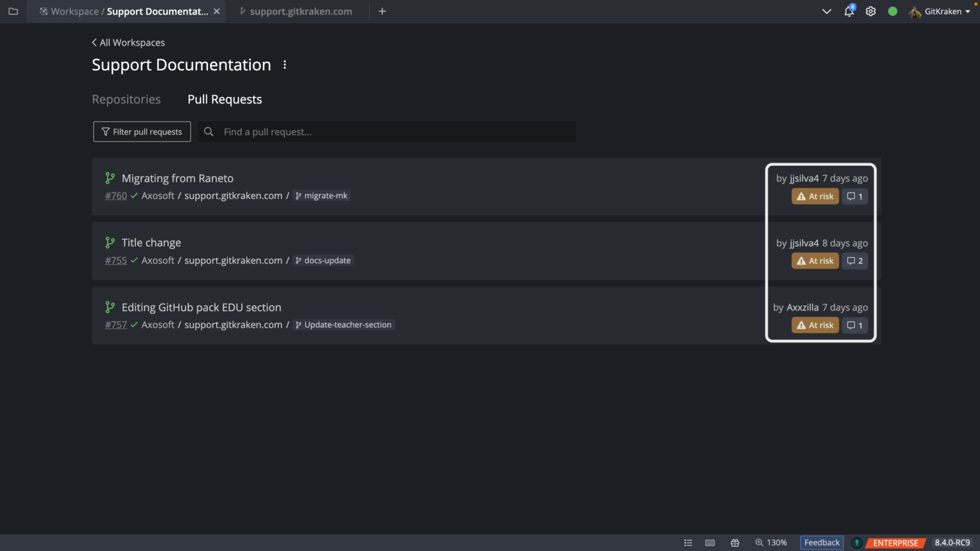Image resolution: width=980 pixels, height=551 pixels.
Task: Open GitKraken preferences via gear icon
Action: (x=870, y=11)
